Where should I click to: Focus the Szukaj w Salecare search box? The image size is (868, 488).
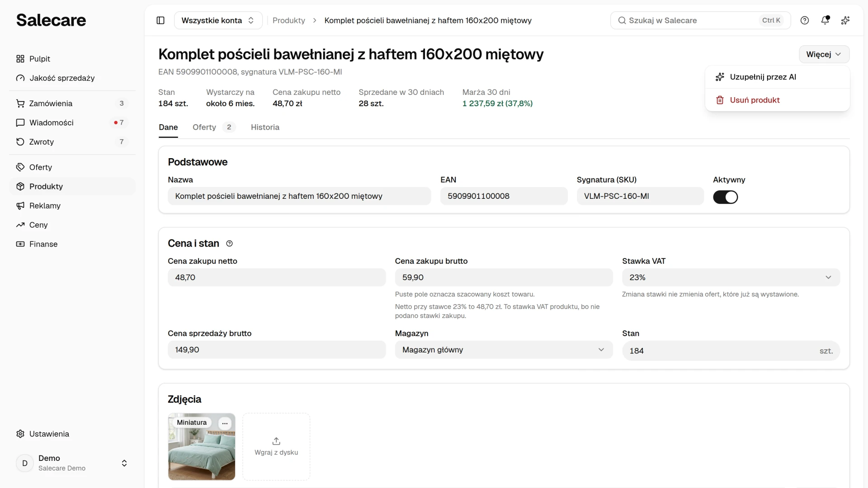coord(700,20)
